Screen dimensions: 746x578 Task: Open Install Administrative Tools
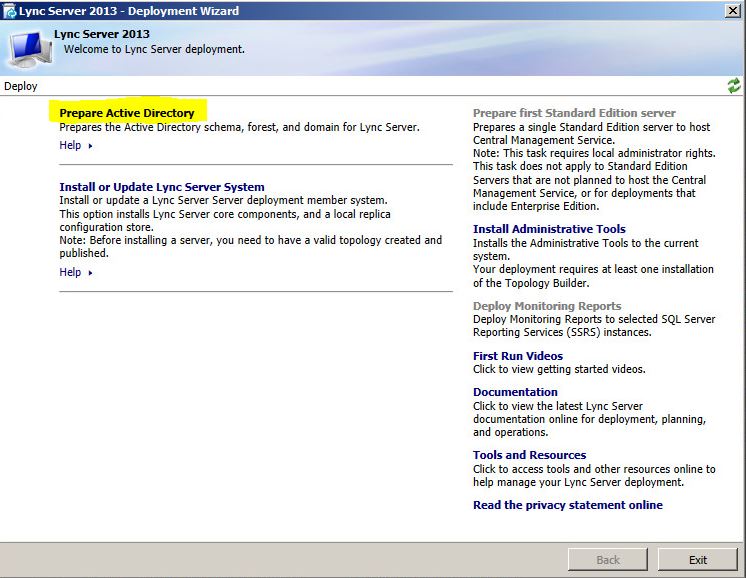[549, 229]
